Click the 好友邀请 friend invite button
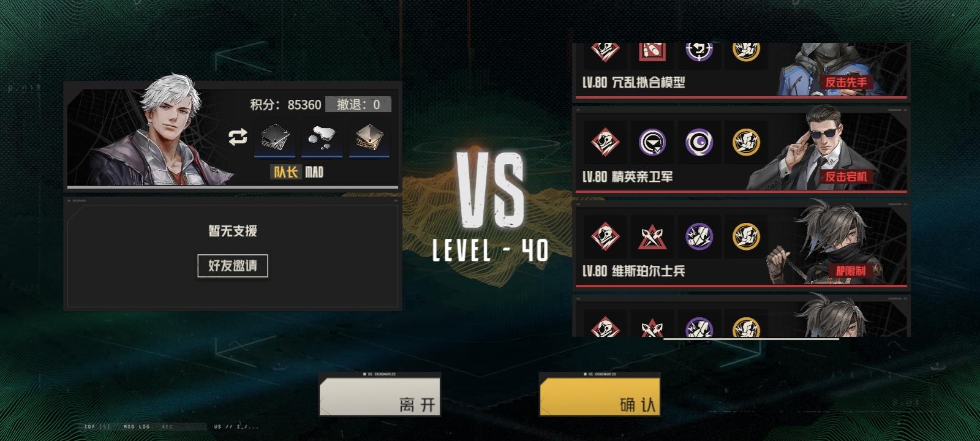 pos(233,266)
